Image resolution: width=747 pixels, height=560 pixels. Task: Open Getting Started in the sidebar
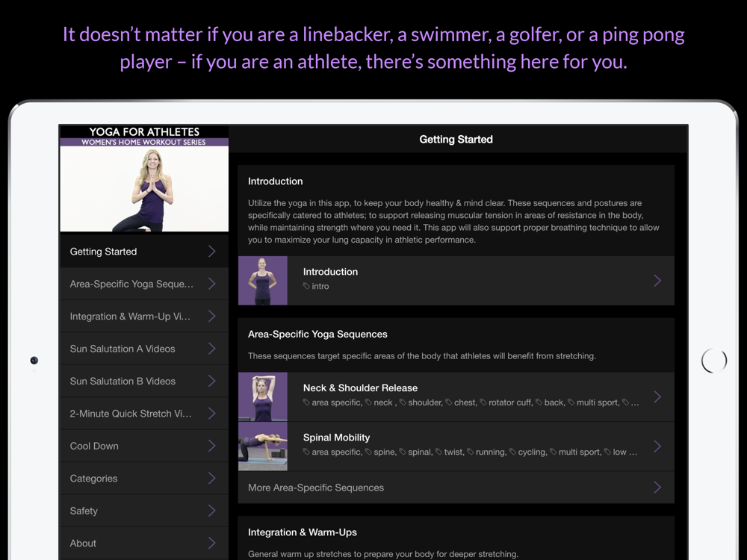(x=144, y=252)
